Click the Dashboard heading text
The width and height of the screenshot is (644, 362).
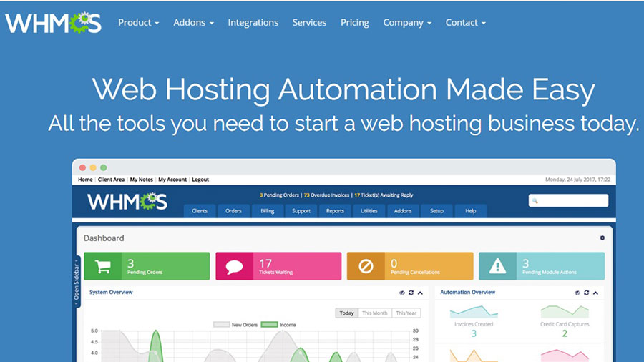pyautogui.click(x=104, y=238)
